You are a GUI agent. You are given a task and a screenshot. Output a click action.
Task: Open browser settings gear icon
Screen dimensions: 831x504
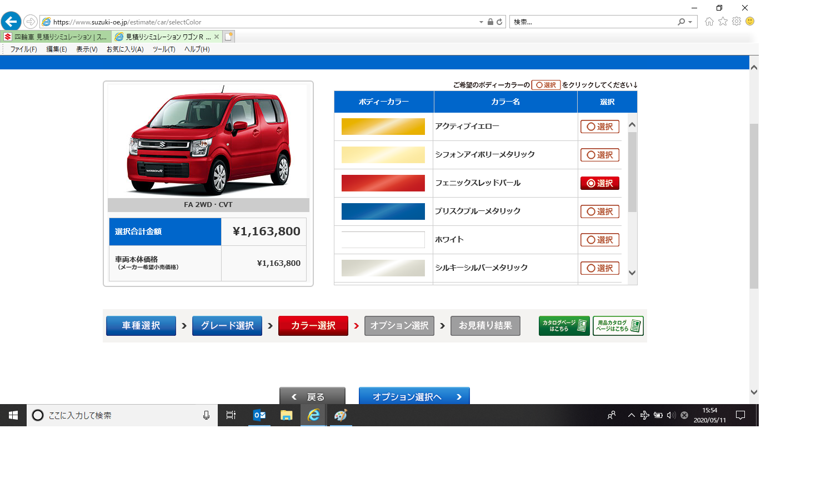tap(737, 22)
